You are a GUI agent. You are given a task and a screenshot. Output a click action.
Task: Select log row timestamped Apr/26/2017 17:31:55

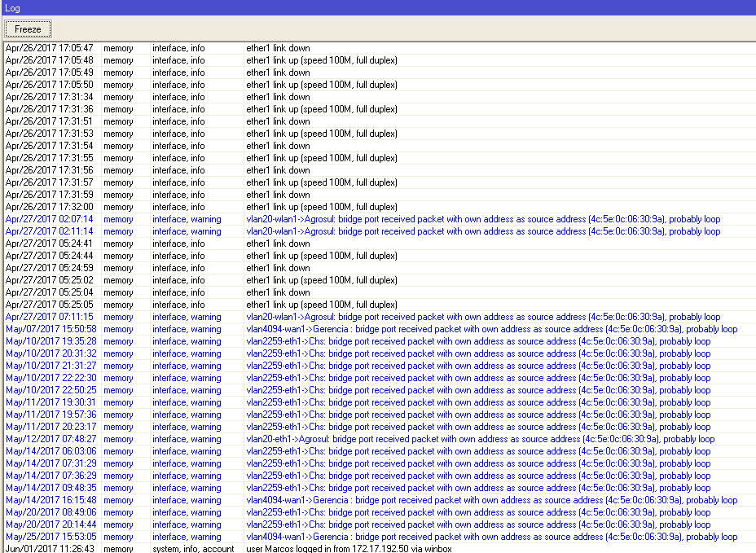[380, 158]
